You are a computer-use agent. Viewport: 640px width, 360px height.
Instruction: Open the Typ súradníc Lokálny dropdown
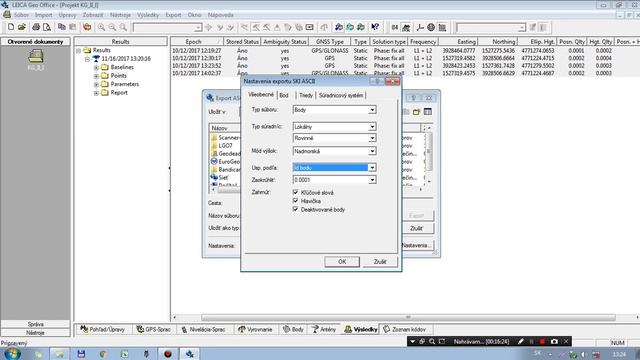pyautogui.click(x=372, y=127)
